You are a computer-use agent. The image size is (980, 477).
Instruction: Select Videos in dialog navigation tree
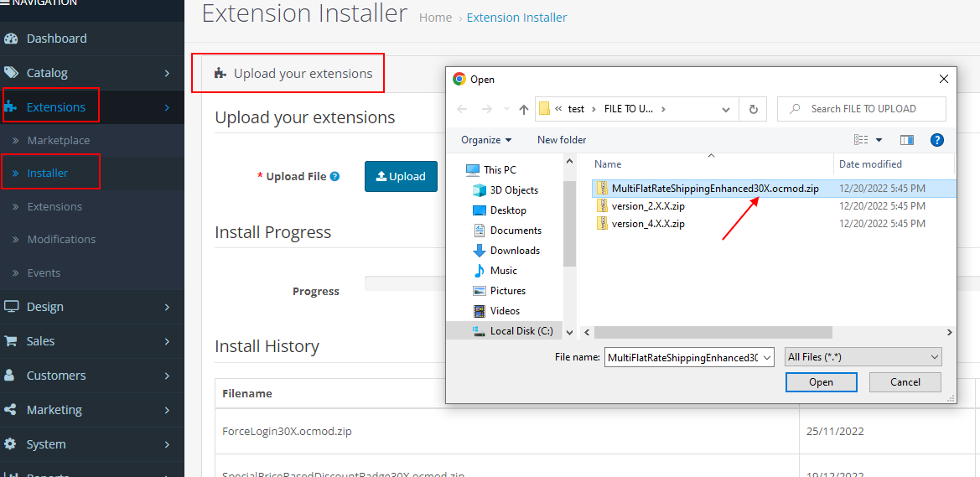497,311
